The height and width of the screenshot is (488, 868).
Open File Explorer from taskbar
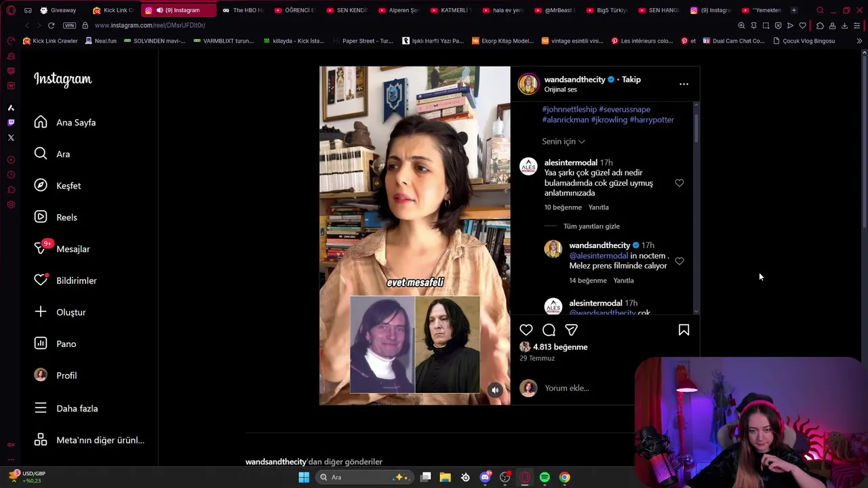[445, 477]
